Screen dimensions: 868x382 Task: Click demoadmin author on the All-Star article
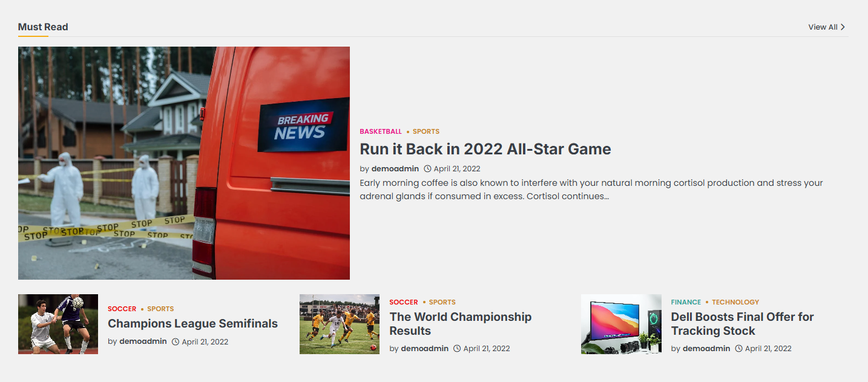click(395, 169)
